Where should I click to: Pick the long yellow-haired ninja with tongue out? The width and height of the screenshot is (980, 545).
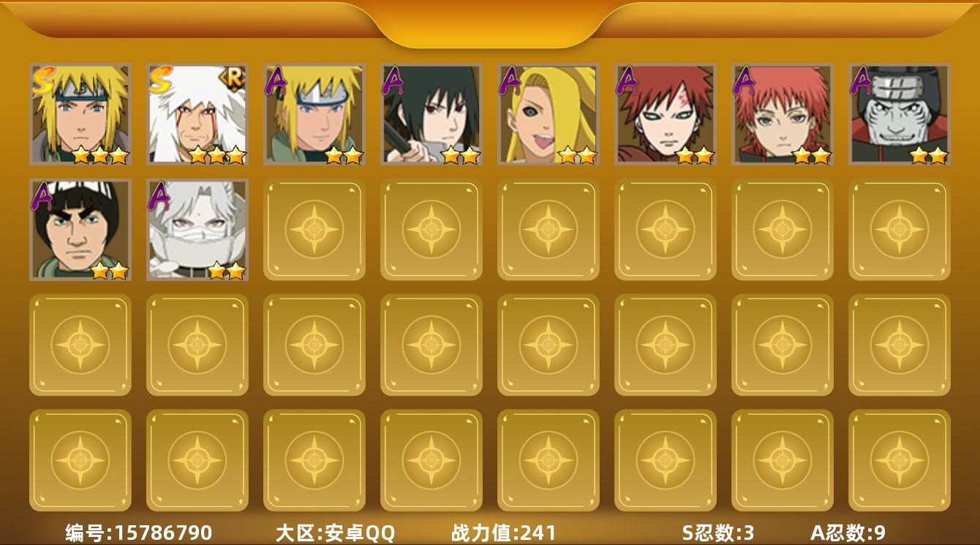click(x=549, y=114)
